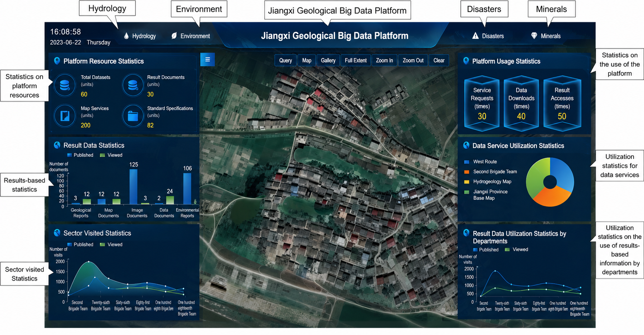Click the Platform Usage Statistics heading

click(506, 61)
